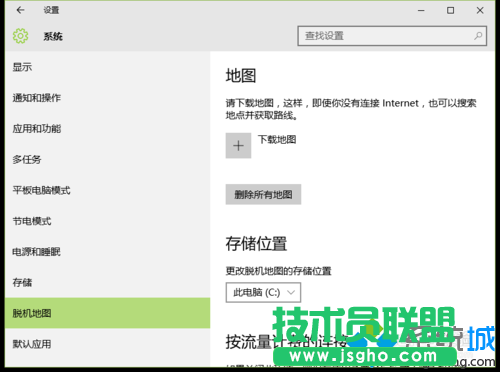Click the search magnifier icon
Screen dimensions: 500x372
click(478, 36)
